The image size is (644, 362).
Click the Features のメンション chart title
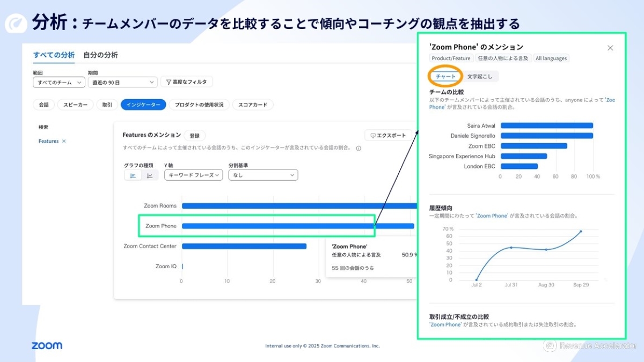(152, 135)
